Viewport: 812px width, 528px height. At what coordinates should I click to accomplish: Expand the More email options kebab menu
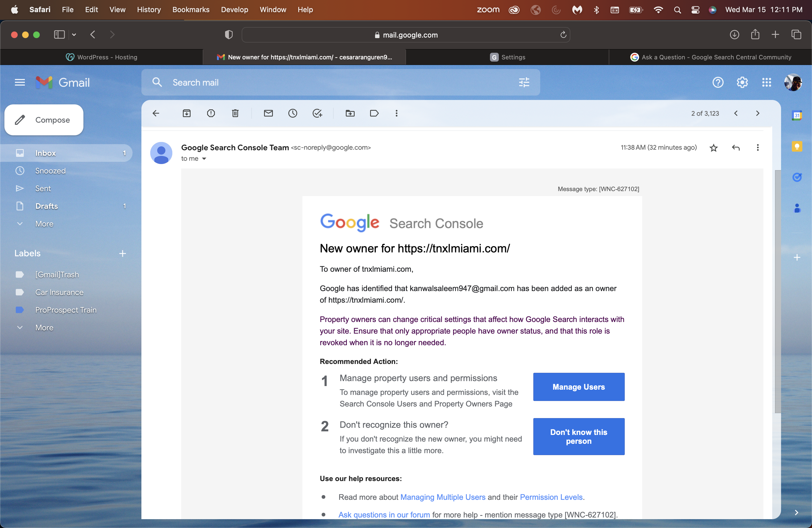(x=758, y=147)
